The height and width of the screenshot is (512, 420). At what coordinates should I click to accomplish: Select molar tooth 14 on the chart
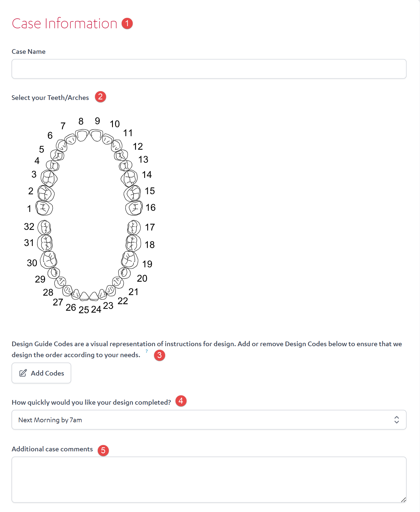point(129,178)
